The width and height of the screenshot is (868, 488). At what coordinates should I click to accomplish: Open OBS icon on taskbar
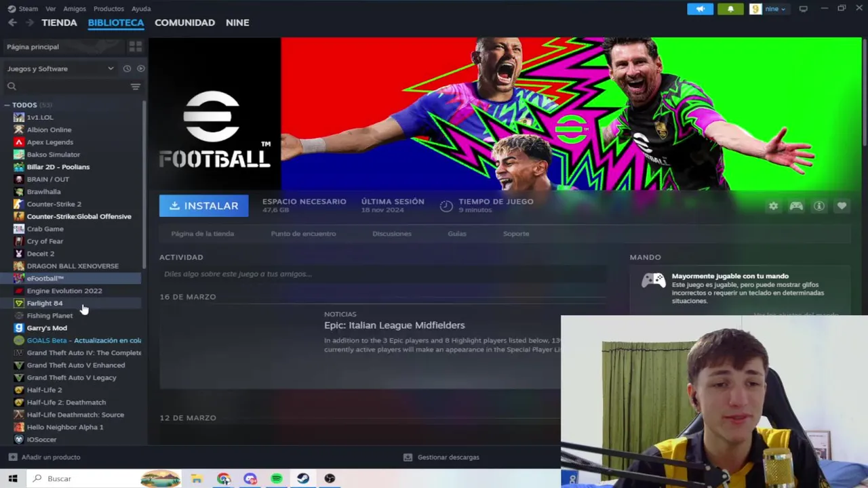[x=330, y=479]
